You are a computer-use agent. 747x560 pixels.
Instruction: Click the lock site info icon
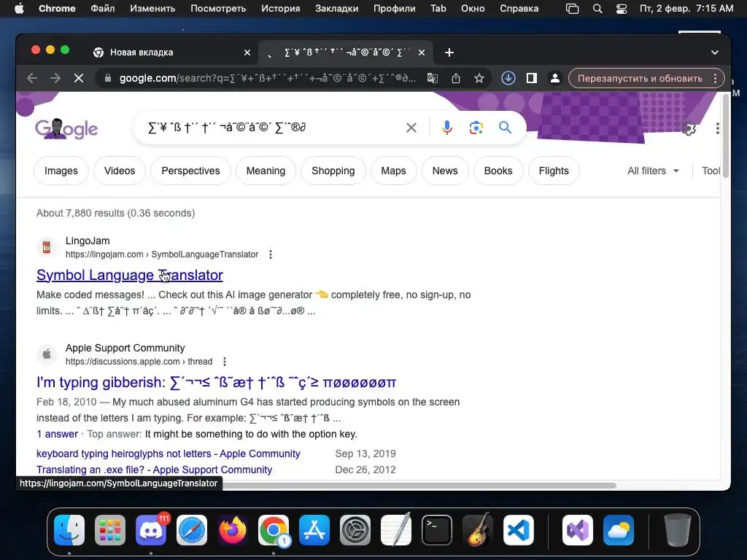point(108,78)
